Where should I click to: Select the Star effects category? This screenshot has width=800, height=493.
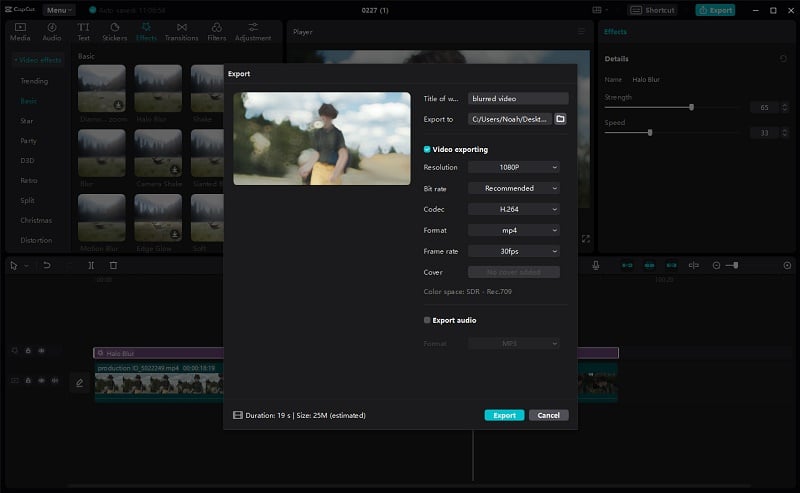pyautogui.click(x=27, y=121)
